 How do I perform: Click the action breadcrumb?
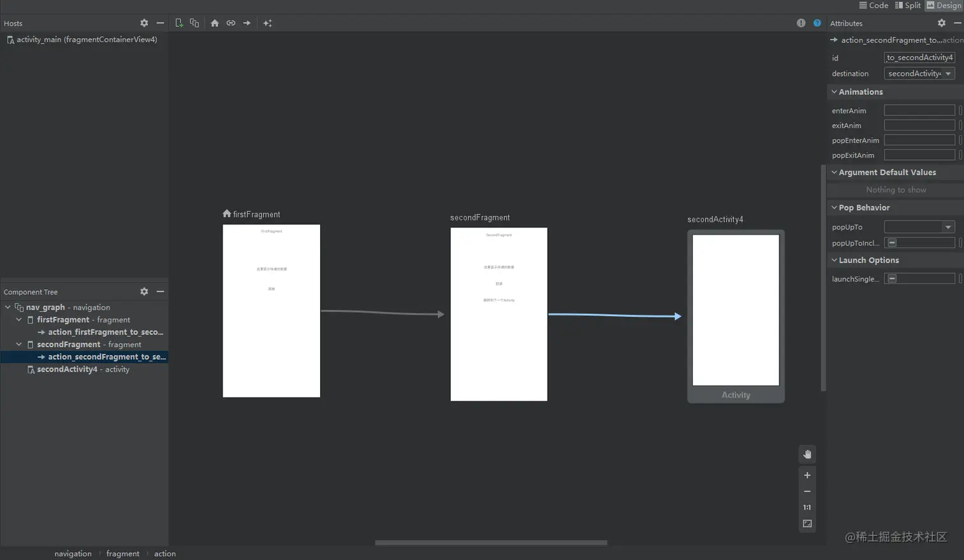coord(164,554)
